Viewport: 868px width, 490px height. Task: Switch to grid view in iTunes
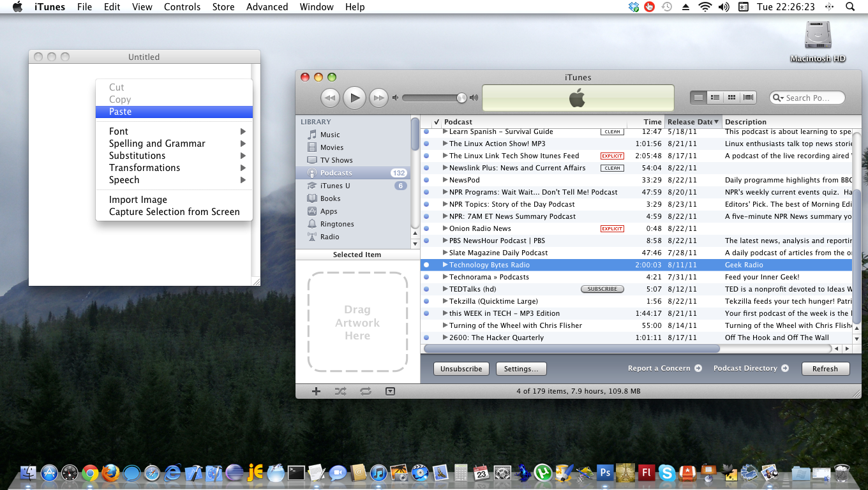click(x=731, y=98)
